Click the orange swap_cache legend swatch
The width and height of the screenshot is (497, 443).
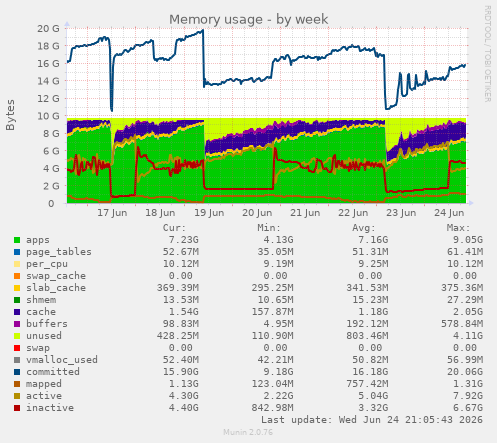[x=17, y=276]
